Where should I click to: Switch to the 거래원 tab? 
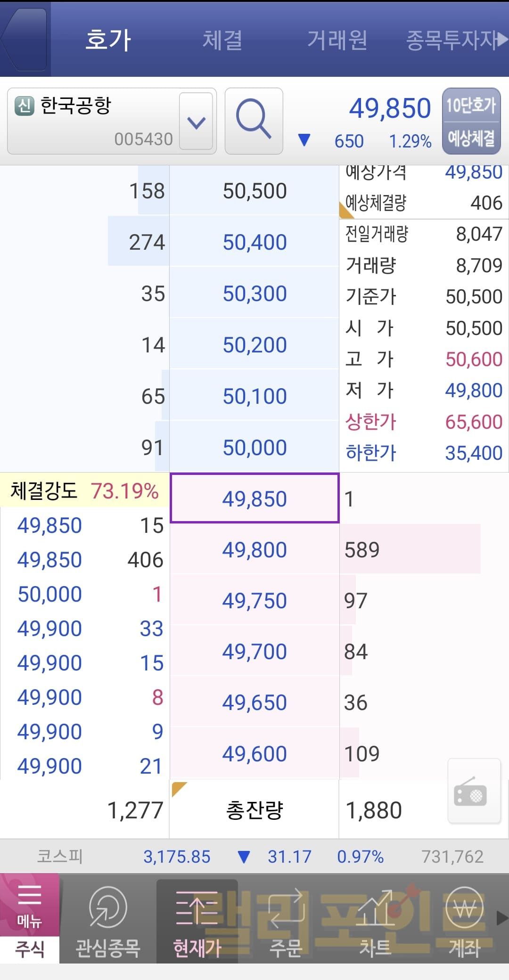coord(337,40)
